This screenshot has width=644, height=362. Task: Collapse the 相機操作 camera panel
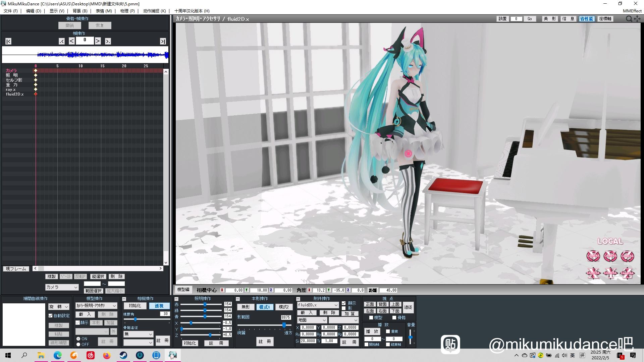(124, 299)
